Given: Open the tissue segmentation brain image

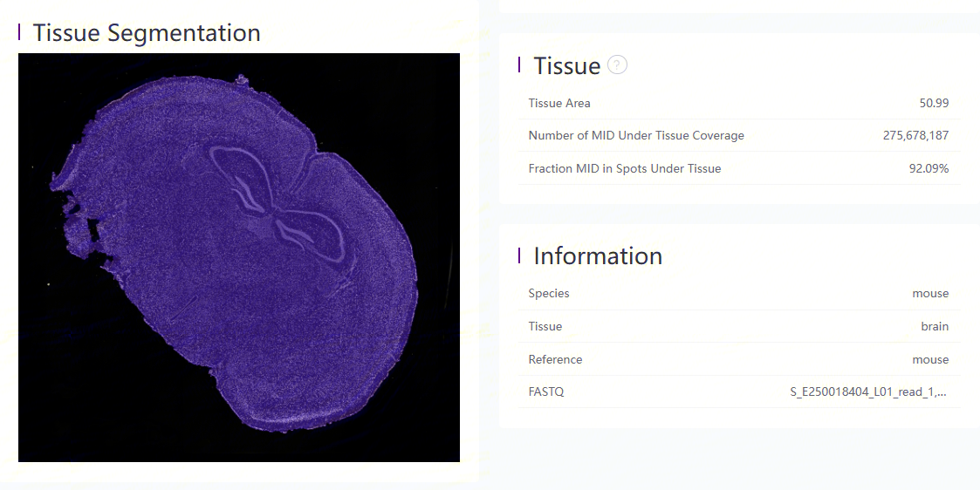Looking at the screenshot, I should tap(239, 257).
